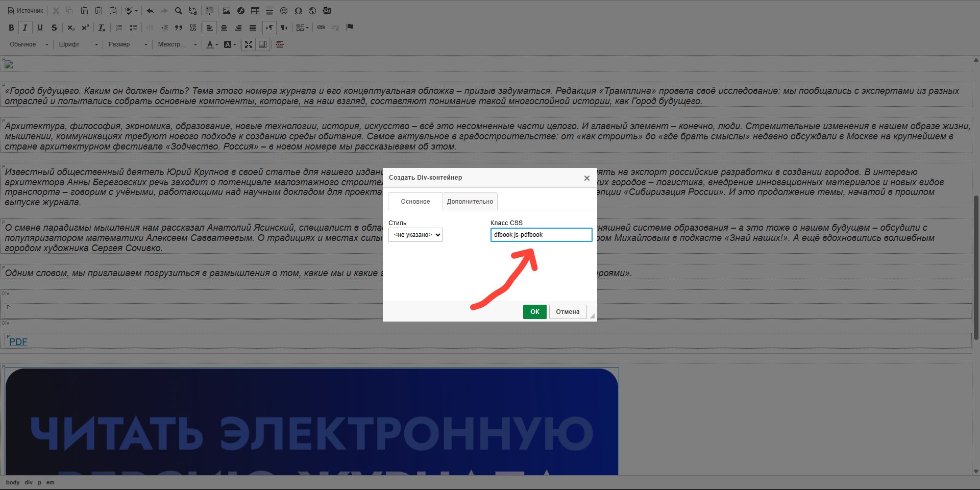Insert a table via toolbar icon
Screen dimensions: 980x490
click(x=255, y=11)
